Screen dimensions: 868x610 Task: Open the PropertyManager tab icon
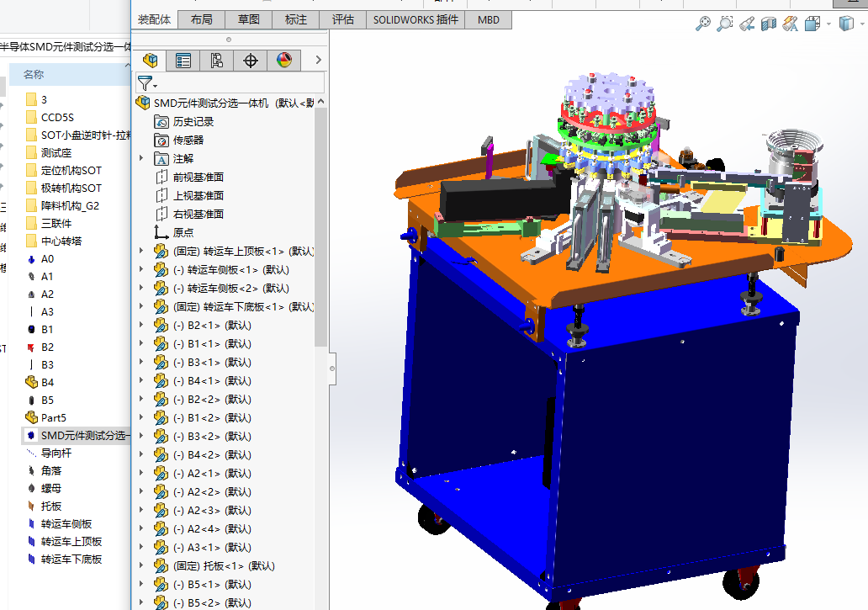point(183,61)
